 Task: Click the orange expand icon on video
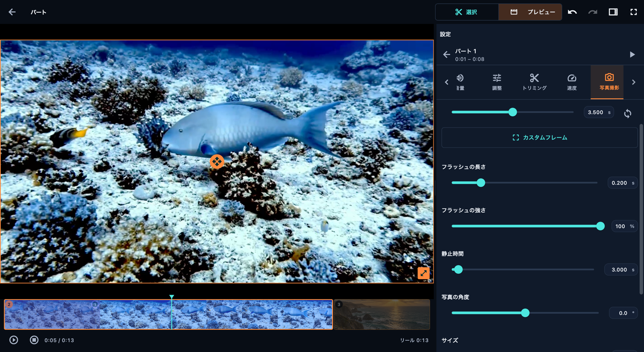click(423, 273)
